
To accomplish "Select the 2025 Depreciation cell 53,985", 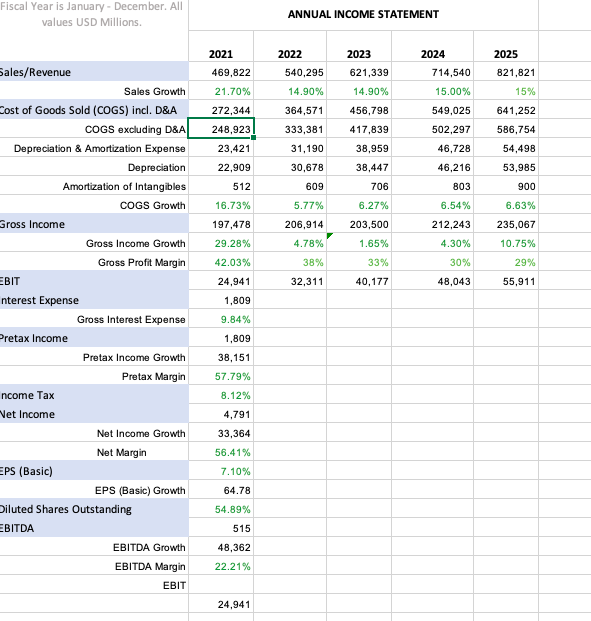I will (506, 167).
